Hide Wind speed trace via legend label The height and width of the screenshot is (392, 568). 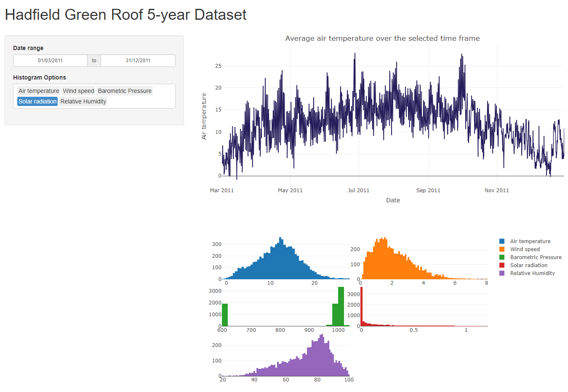[525, 249]
